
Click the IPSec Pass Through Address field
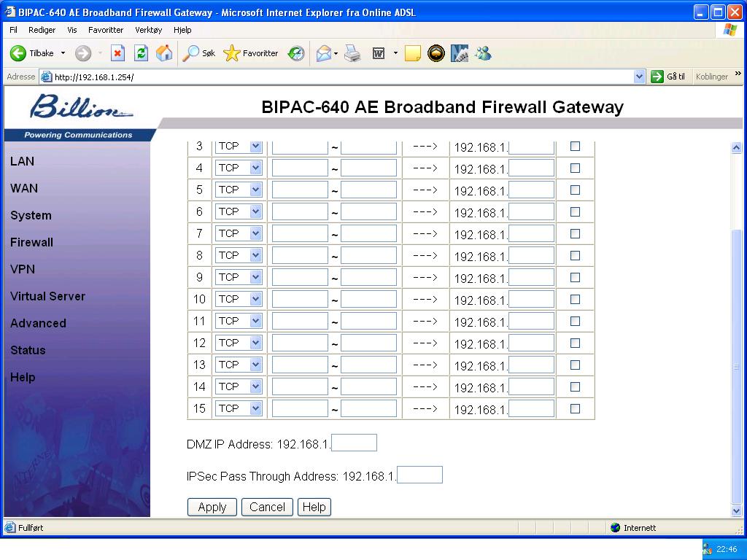tap(419, 475)
